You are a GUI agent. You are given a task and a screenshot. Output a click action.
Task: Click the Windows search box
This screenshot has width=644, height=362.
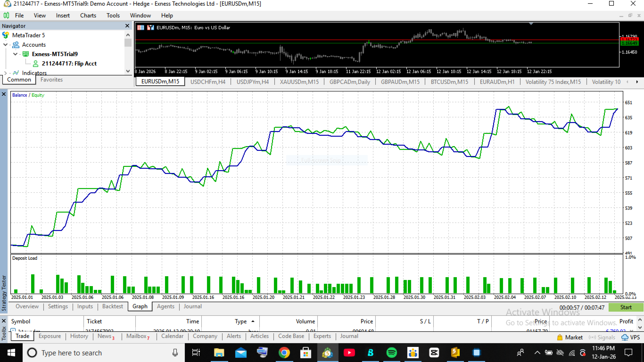[x=104, y=353]
